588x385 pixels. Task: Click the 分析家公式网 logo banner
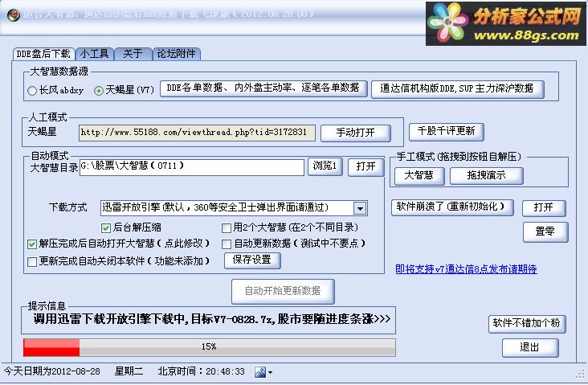coord(506,24)
